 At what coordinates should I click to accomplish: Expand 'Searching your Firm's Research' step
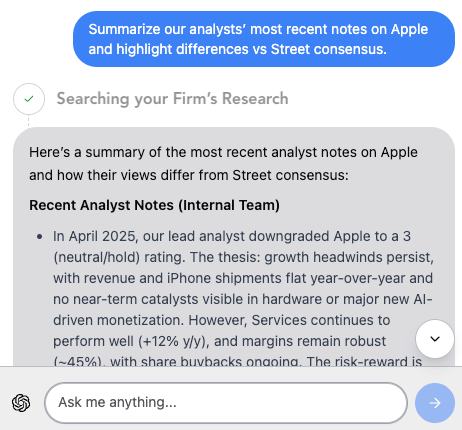[172, 99]
